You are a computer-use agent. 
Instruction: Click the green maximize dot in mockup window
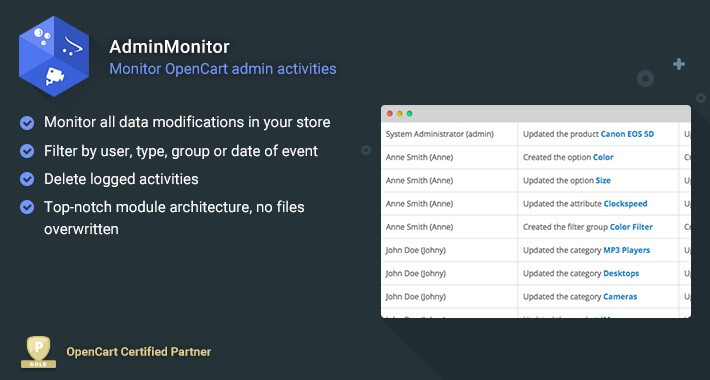pos(409,114)
